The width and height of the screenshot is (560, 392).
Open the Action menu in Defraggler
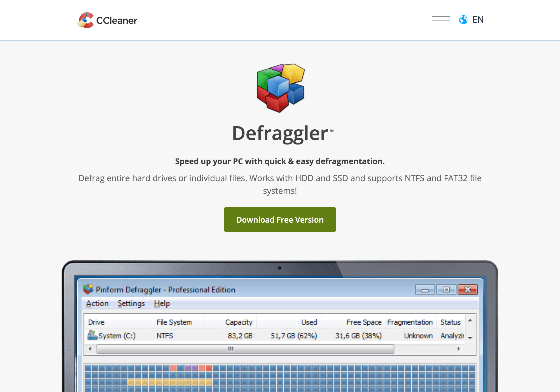click(97, 303)
